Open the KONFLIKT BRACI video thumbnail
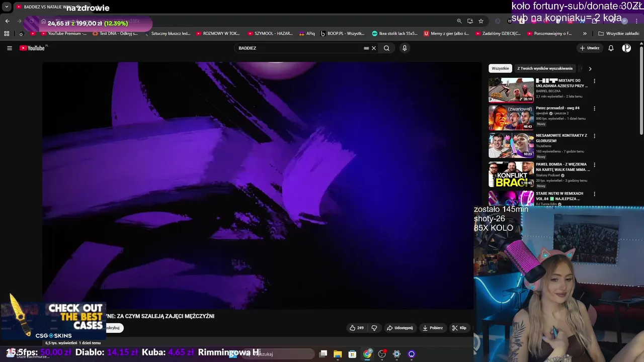Viewport: 644px width, 362px height. [511, 174]
